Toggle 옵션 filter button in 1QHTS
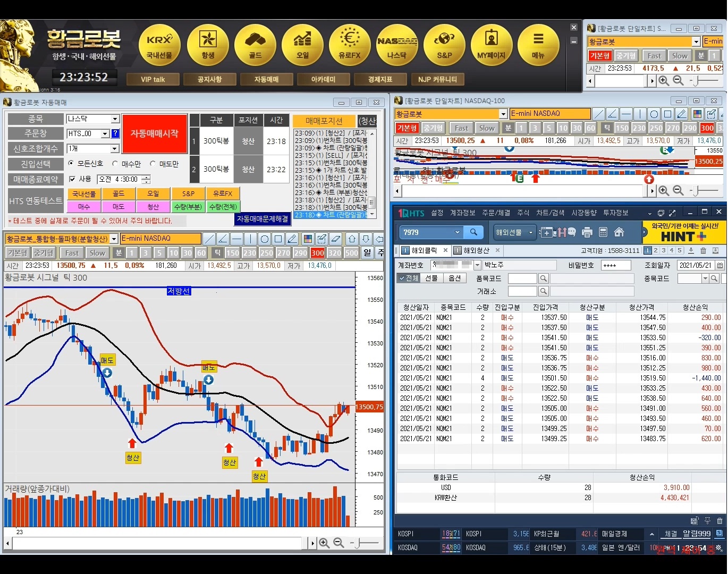The height and width of the screenshot is (574, 728). tap(455, 278)
